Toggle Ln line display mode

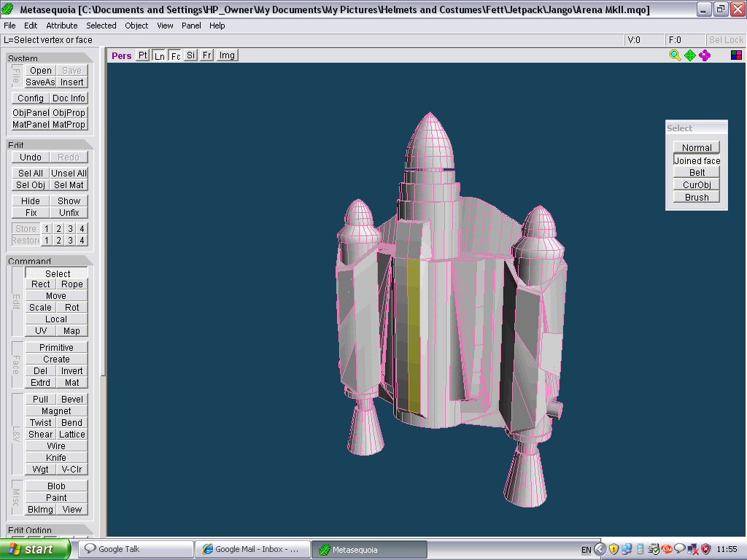click(x=159, y=55)
